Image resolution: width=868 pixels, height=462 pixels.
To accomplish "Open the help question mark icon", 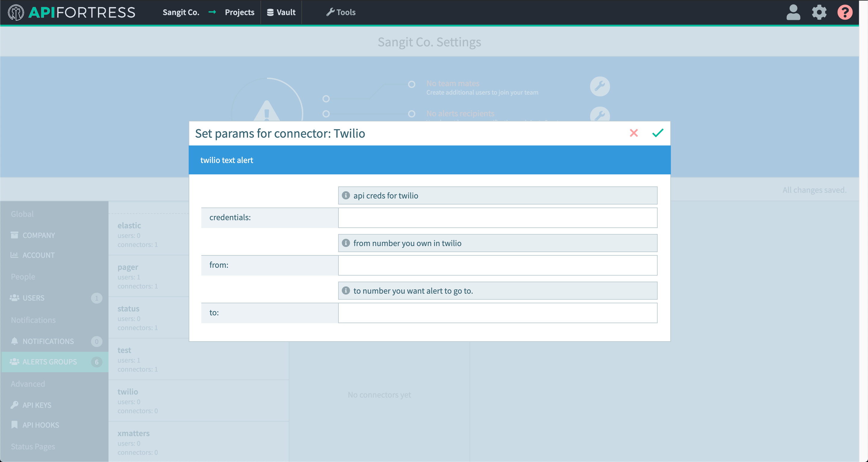I will (844, 12).
